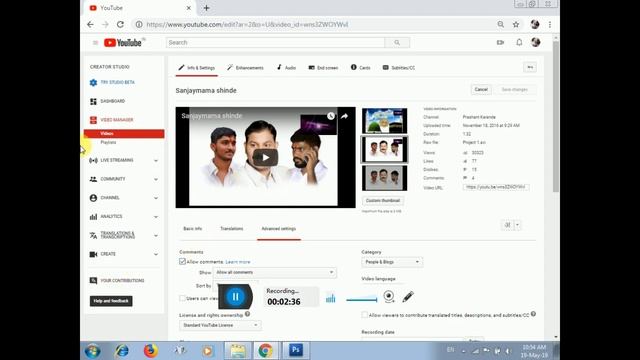Click the YouTube logo
640x360 pixels.
[x=124, y=42]
